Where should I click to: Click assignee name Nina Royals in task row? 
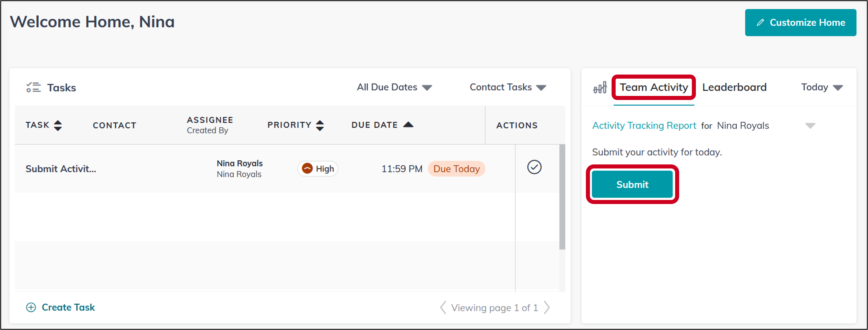pyautogui.click(x=240, y=164)
